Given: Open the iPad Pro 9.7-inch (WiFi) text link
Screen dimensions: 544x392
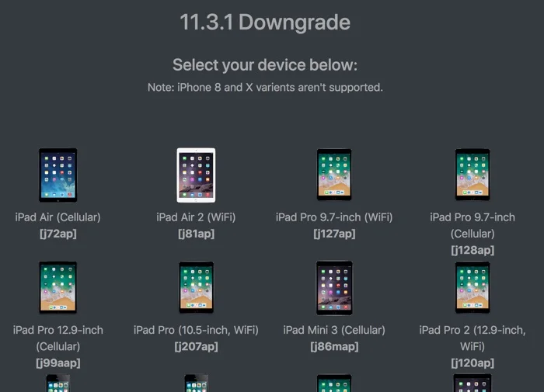Looking at the screenshot, I should click(x=334, y=217).
